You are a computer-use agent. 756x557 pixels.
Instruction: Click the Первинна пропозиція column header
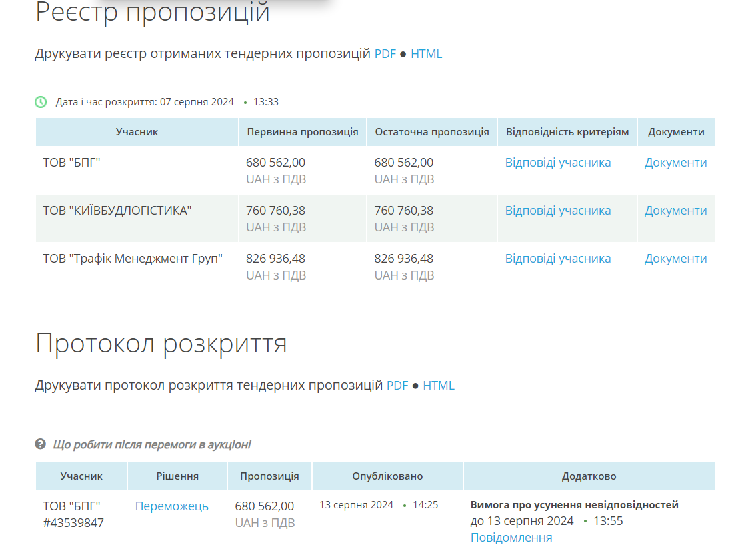tap(303, 132)
